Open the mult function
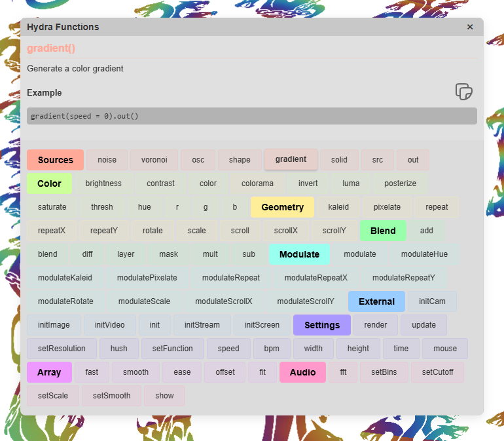Viewport: 504px width, 441px height. point(210,254)
